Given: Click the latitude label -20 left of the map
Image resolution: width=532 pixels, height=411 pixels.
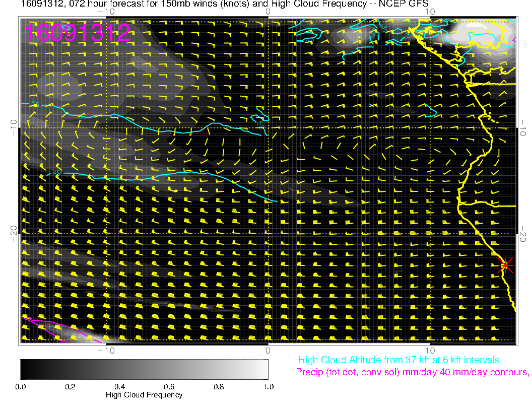Looking at the screenshot, I should [14, 234].
